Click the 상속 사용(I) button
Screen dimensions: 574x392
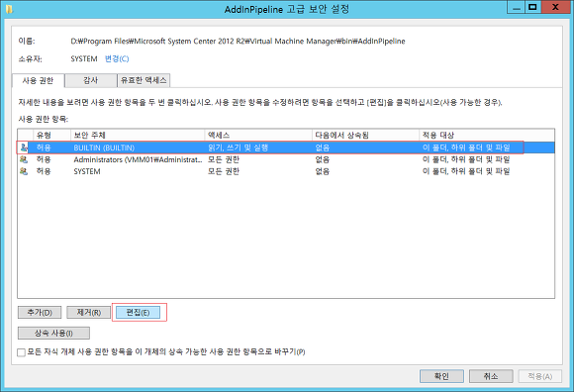coord(53,333)
